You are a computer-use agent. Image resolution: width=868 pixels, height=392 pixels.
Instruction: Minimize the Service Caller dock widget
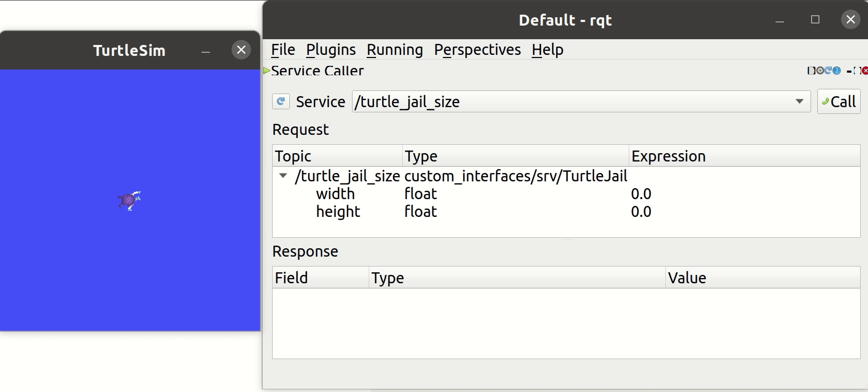click(849, 71)
